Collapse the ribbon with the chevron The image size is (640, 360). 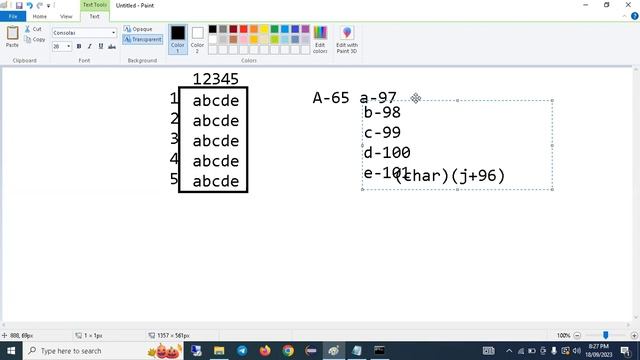(624, 16)
